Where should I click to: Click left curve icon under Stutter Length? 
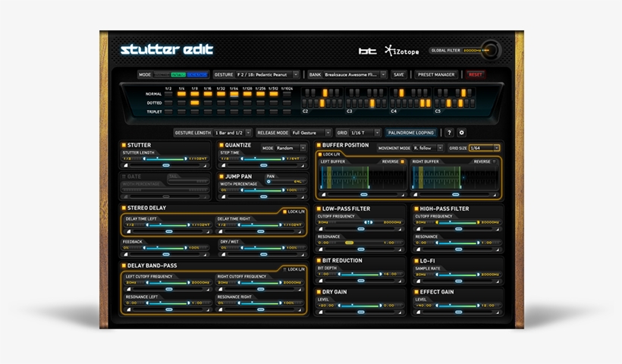[126, 165]
